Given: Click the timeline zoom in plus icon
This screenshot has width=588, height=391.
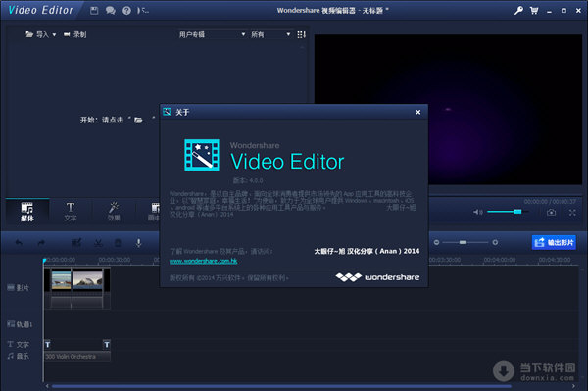Looking at the screenshot, I should pos(495,243).
